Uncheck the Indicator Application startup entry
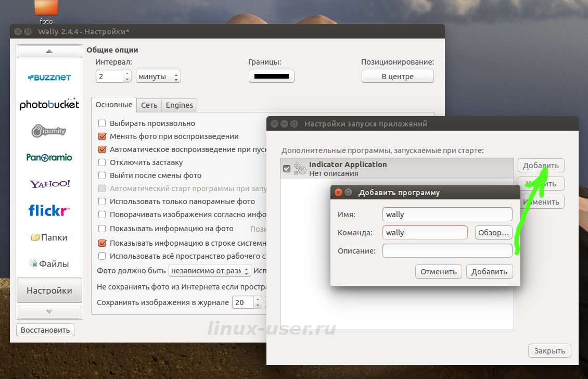 point(287,169)
